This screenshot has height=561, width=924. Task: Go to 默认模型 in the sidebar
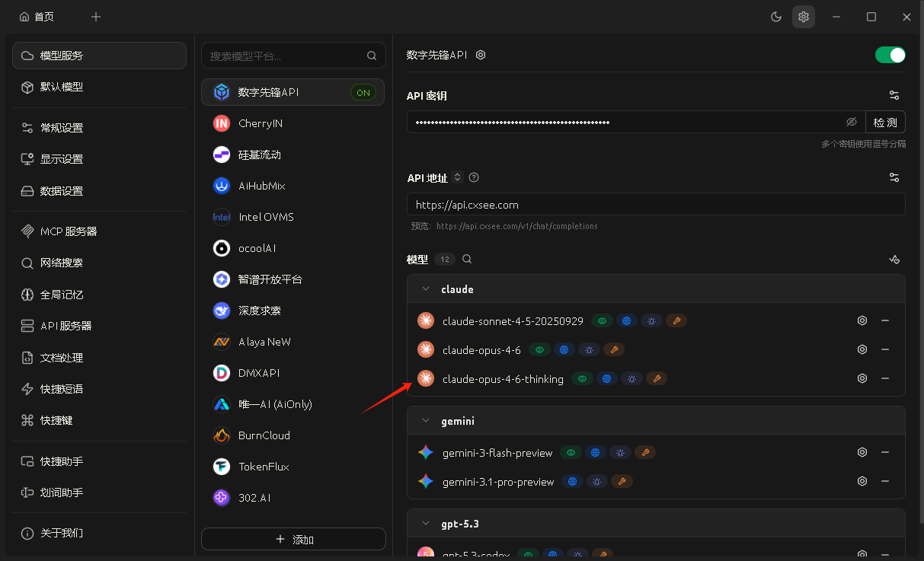click(62, 87)
